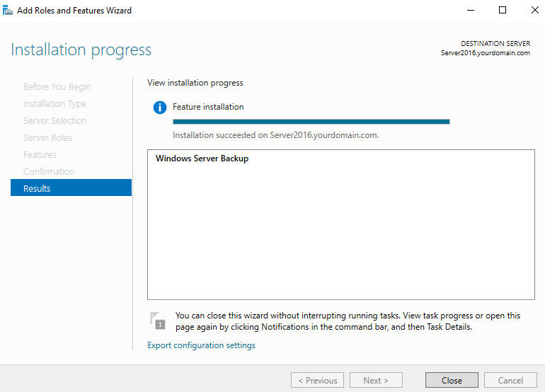
Task: Click the Notifications flag icon
Action: click(x=157, y=321)
